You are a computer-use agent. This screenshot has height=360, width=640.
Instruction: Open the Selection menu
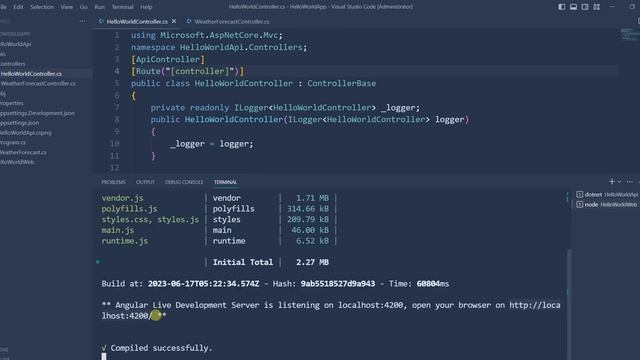point(42,7)
